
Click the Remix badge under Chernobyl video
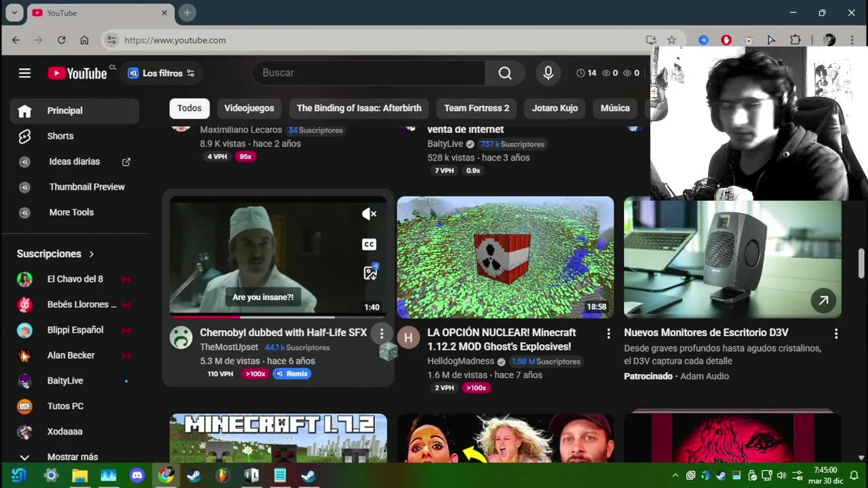[x=292, y=373]
